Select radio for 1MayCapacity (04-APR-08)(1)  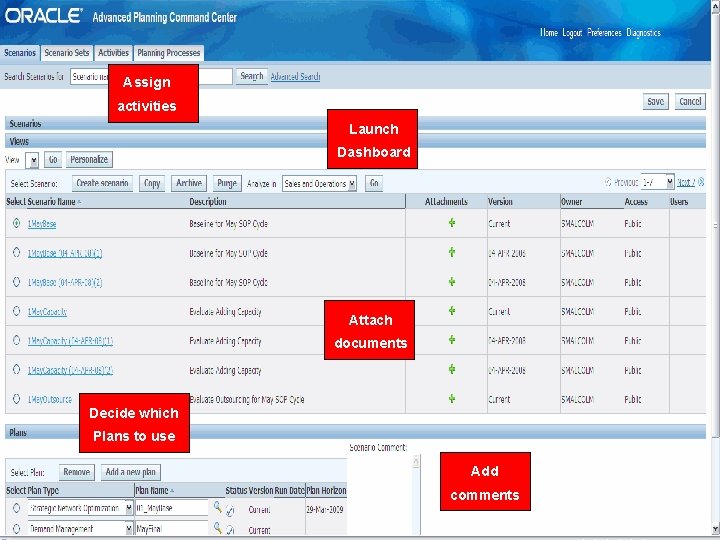[x=17, y=340]
